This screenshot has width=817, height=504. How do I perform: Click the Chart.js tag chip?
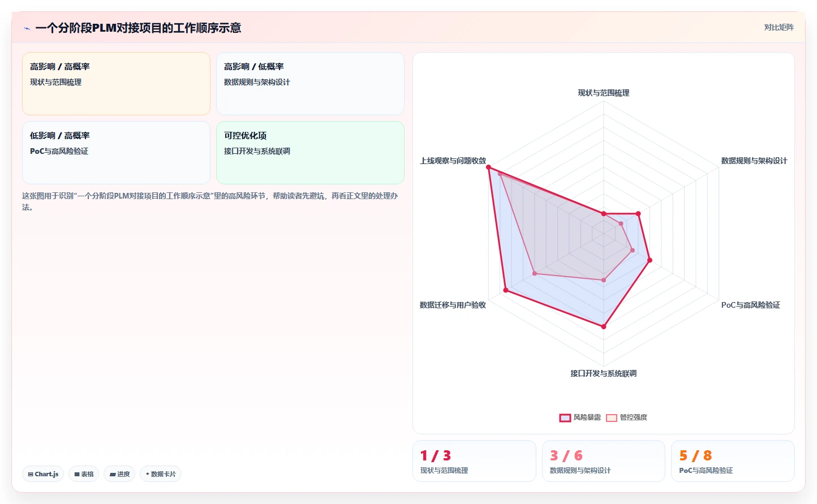coord(43,474)
